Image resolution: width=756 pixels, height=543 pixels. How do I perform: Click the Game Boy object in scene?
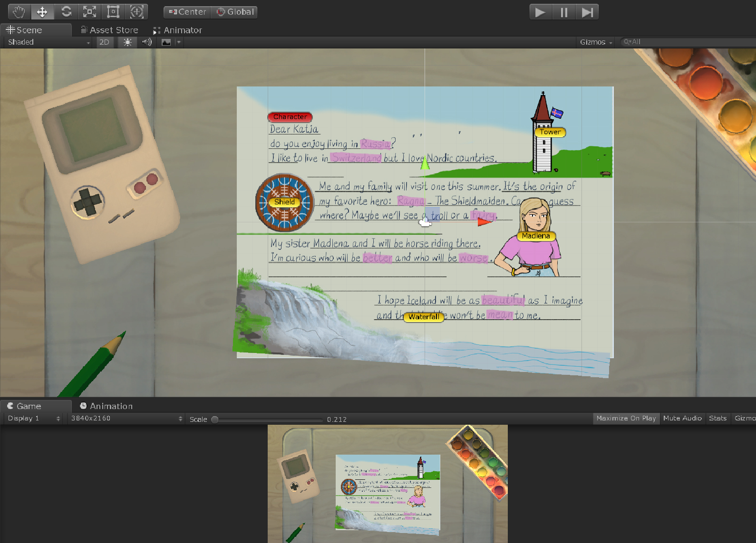[101, 165]
